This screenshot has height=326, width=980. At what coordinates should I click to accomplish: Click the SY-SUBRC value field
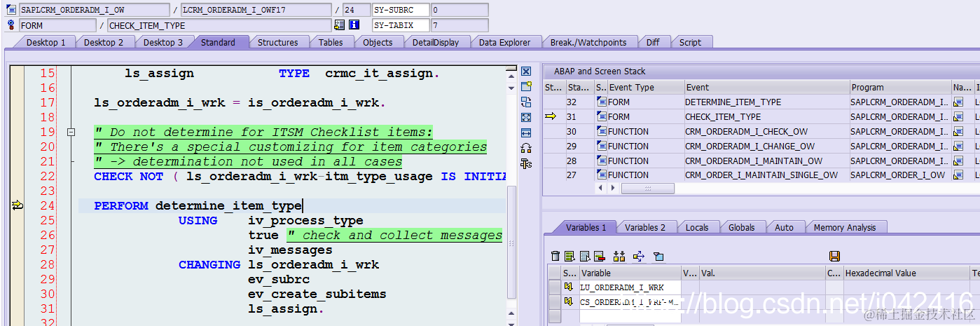(459, 10)
